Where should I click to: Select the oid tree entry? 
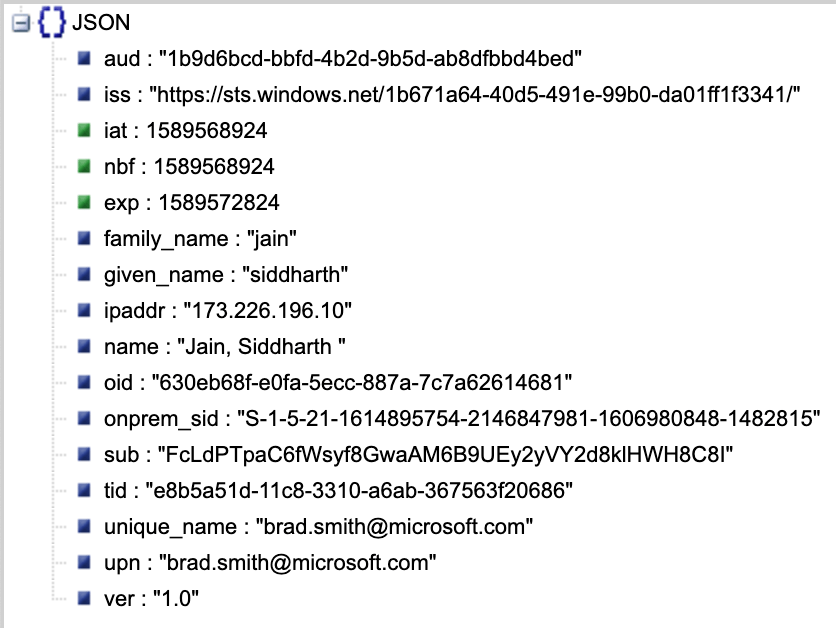(x=339, y=383)
